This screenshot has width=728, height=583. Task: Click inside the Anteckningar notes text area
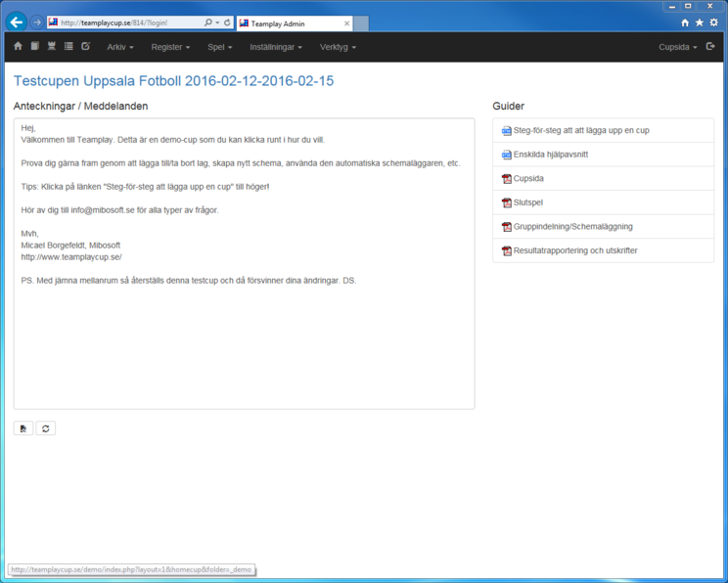click(244, 342)
